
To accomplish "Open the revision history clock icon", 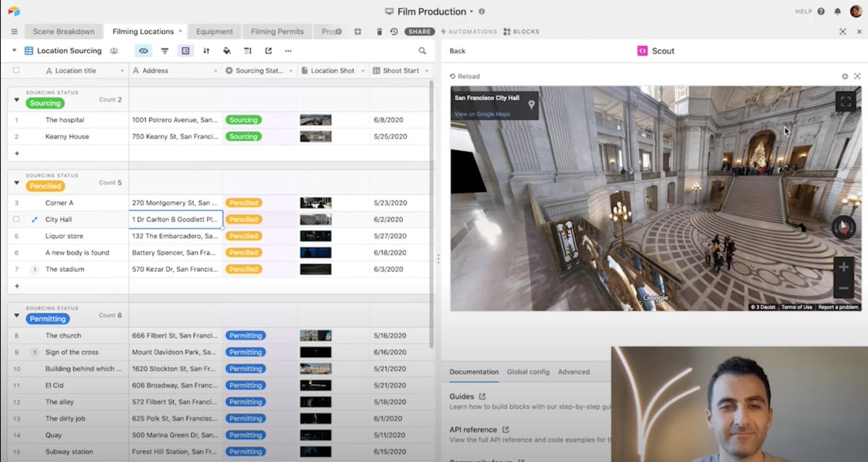I will [x=393, y=32].
